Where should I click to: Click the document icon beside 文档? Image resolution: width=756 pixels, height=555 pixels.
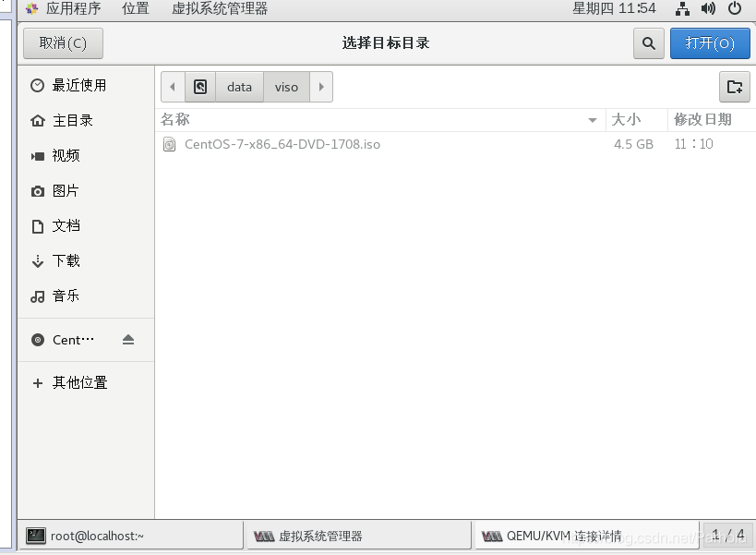(38, 226)
